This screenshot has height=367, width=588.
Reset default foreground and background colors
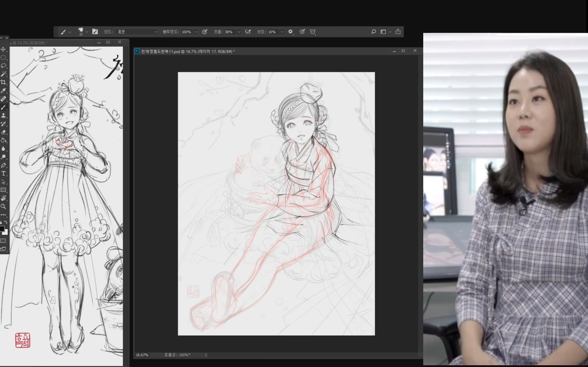coord(1,222)
